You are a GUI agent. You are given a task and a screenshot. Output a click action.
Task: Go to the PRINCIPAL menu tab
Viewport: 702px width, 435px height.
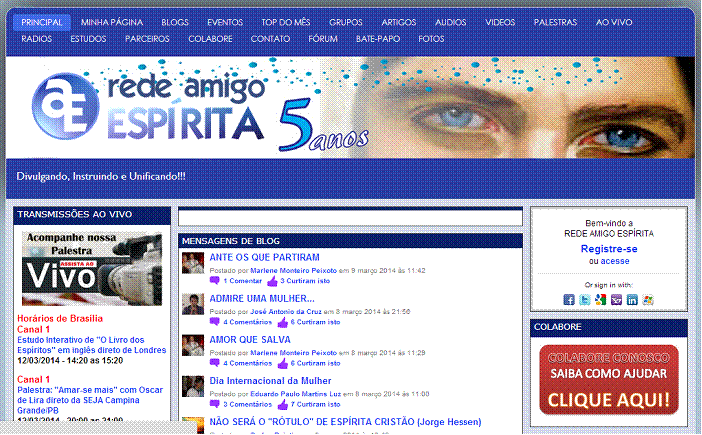tap(42, 22)
